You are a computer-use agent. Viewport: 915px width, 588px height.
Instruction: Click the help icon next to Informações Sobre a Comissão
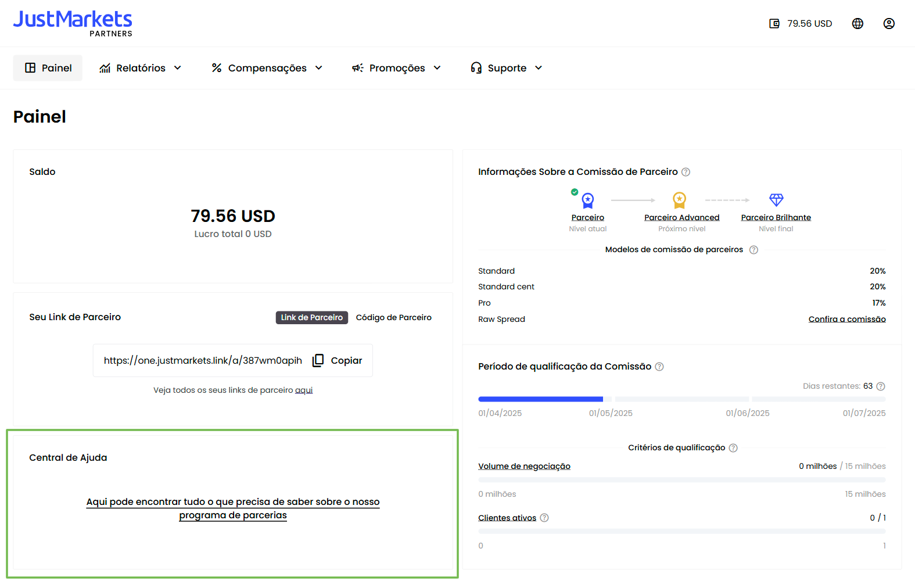686,172
